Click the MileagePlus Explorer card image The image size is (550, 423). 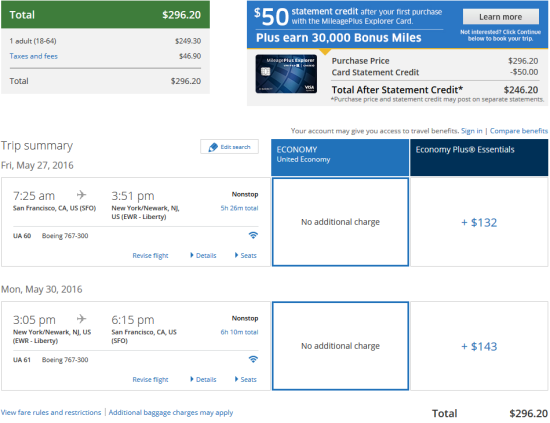point(286,74)
